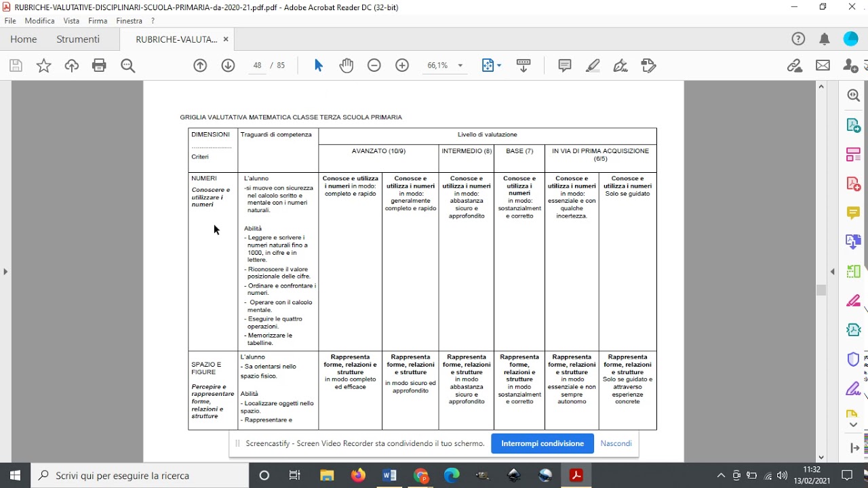Click the stamp/erase tool icon
The width and height of the screenshot is (868, 488).
coord(648,66)
